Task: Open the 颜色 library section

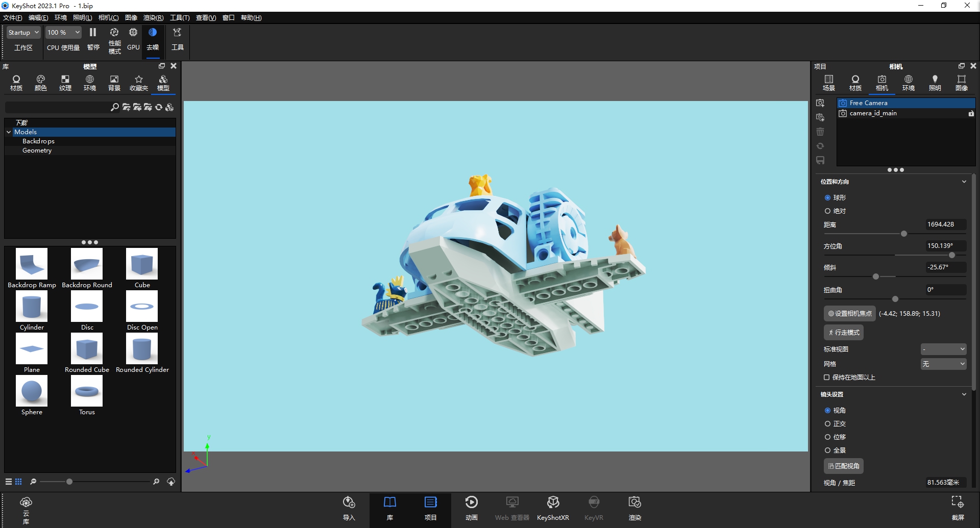Action: (40, 83)
